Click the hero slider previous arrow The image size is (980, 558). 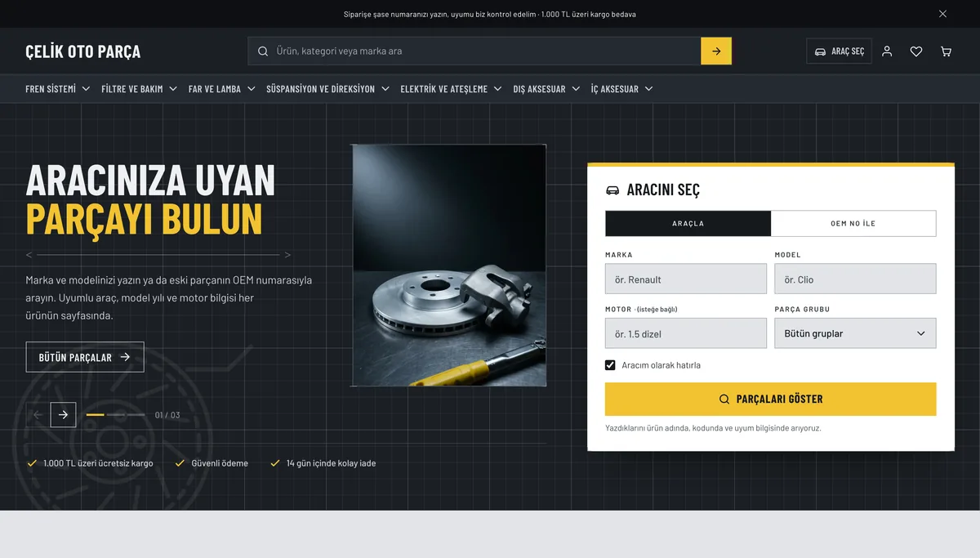[x=38, y=415]
